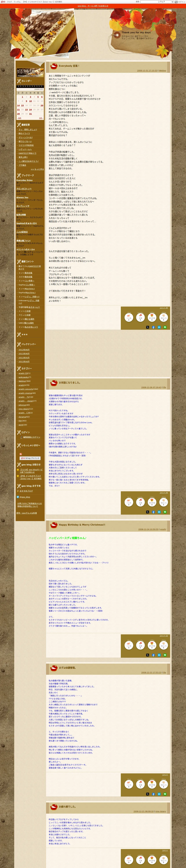186x868 pixels.
Task: Open back number 2012年06月
Action: click(24, 350)
